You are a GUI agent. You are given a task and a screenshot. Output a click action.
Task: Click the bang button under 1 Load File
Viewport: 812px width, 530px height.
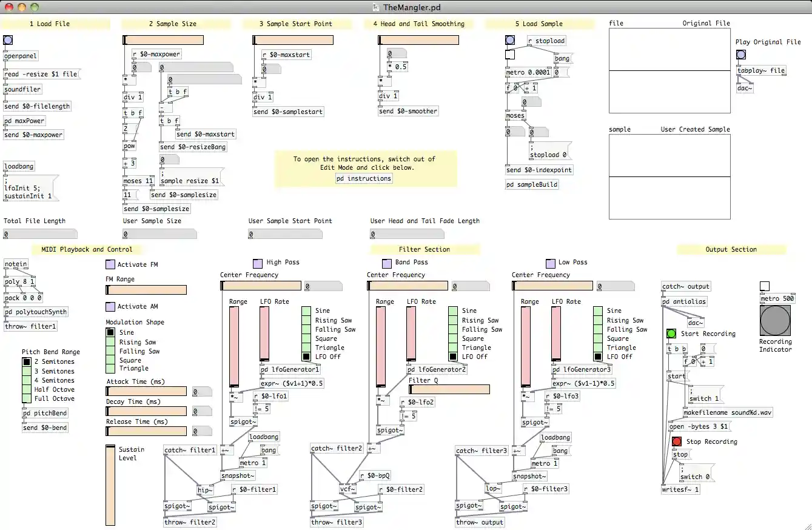(x=8, y=41)
